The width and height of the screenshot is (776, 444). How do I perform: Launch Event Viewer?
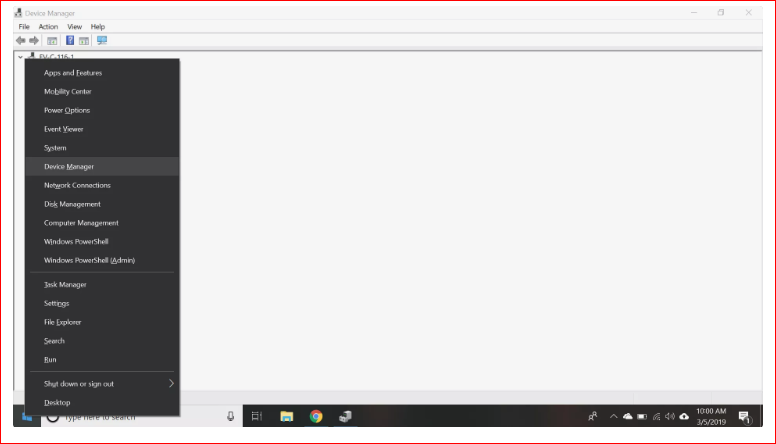(x=102, y=129)
